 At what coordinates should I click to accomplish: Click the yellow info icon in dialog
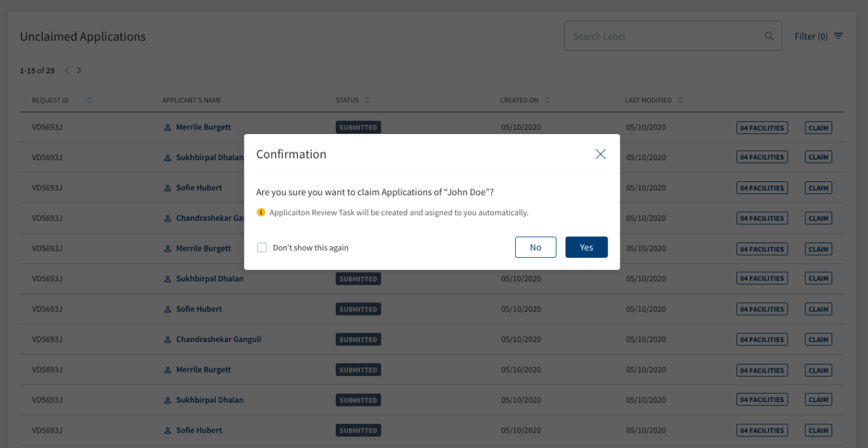point(260,213)
